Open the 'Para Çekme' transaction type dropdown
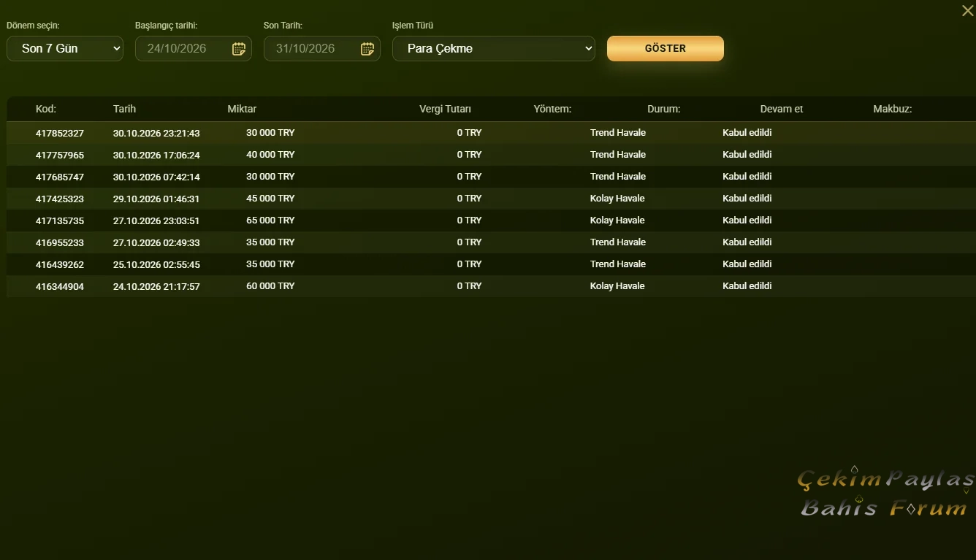The width and height of the screenshot is (976, 560). [494, 48]
